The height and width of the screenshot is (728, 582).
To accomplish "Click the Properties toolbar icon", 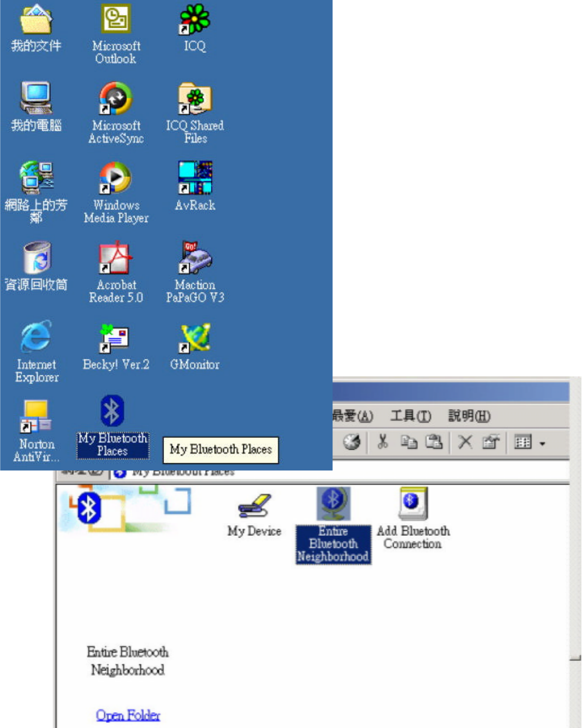I will [491, 442].
